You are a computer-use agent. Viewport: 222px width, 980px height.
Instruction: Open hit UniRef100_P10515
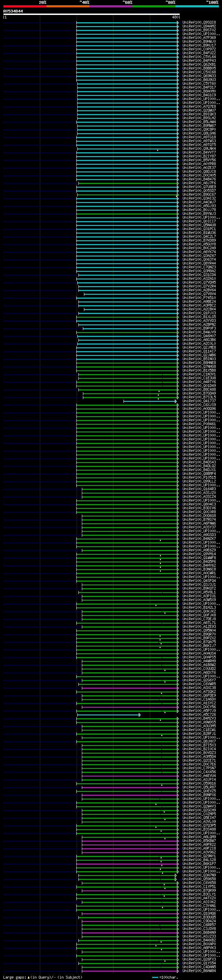click(x=199, y=477)
